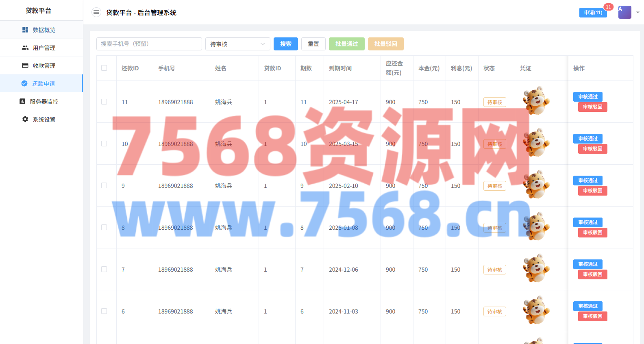This screenshot has width=644, height=344.
Task: Expand the 待审核 status dropdown
Action: (237, 44)
